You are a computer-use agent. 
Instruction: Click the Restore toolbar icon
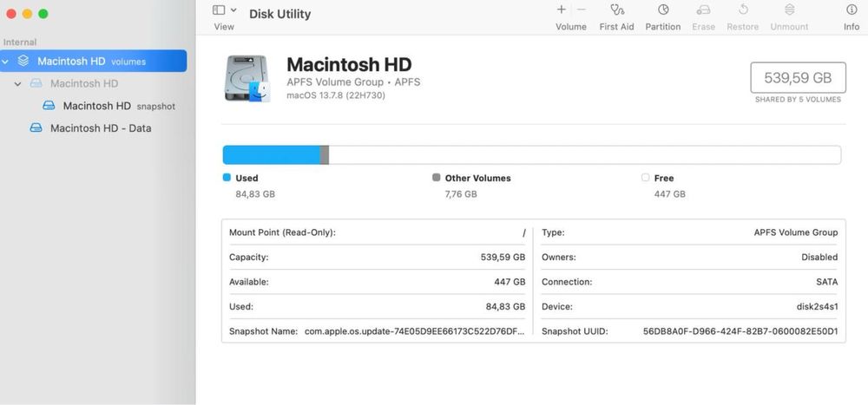744,10
